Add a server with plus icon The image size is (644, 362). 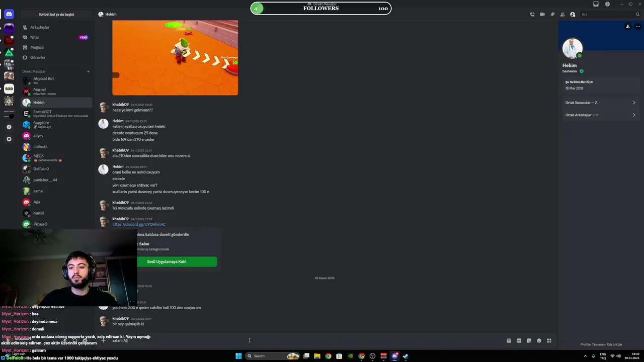point(9,127)
